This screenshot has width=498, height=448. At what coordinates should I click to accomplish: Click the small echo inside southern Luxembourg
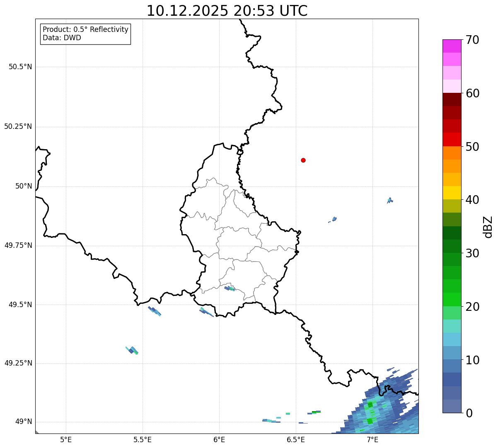230,288
